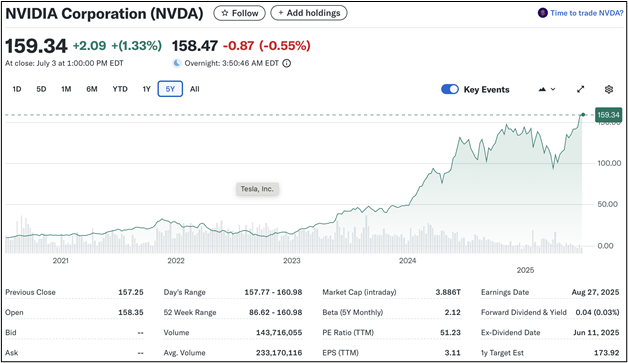Select the 6M range tab
This screenshot has height=363, width=628.
[92, 89]
